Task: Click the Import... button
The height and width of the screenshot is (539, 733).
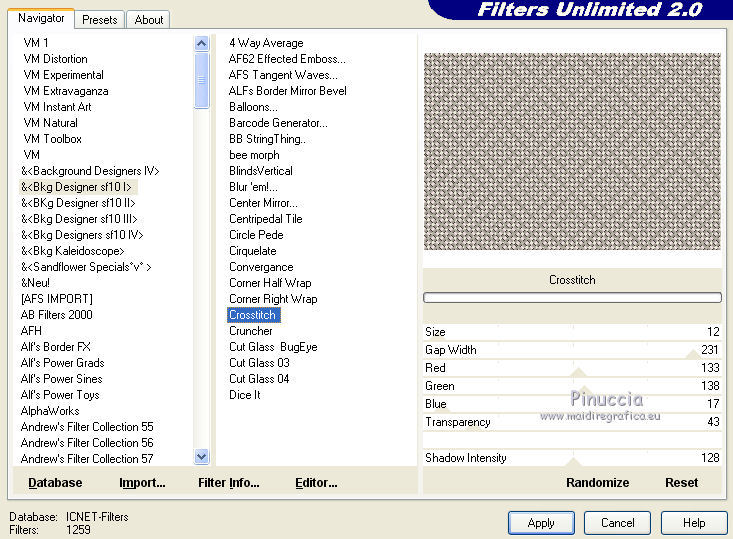Action: (x=142, y=482)
